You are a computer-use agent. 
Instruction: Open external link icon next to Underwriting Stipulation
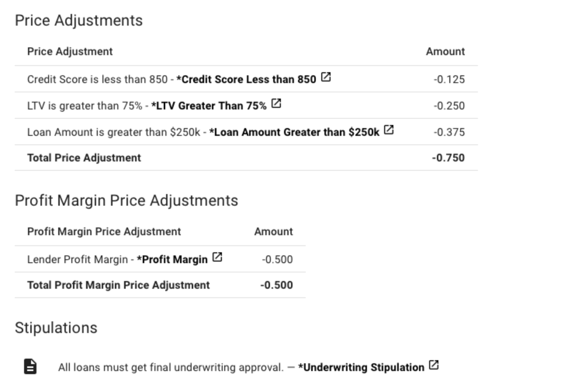(x=434, y=365)
